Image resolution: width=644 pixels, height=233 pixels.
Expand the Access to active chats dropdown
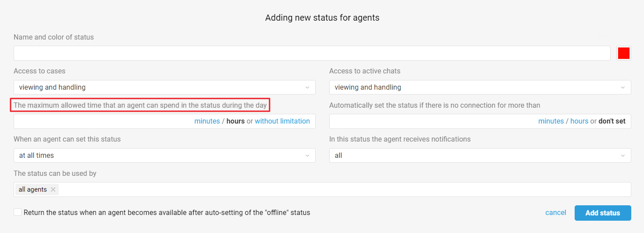(x=480, y=87)
